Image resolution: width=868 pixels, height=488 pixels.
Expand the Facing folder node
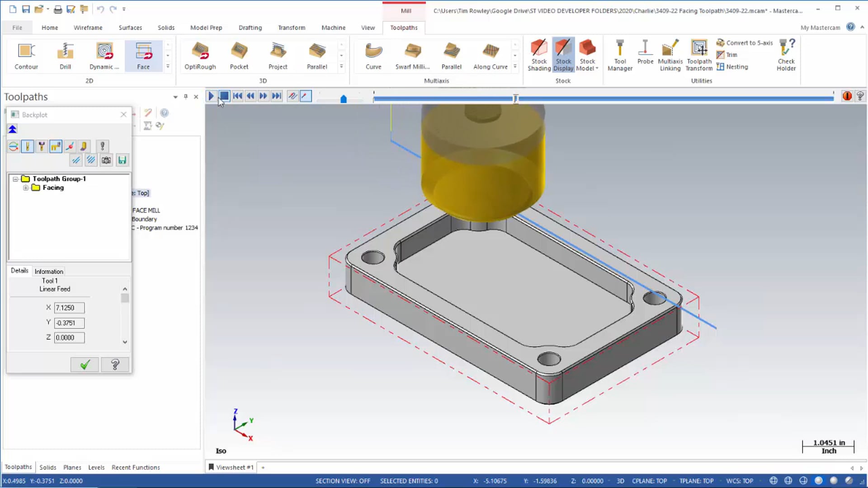click(26, 188)
